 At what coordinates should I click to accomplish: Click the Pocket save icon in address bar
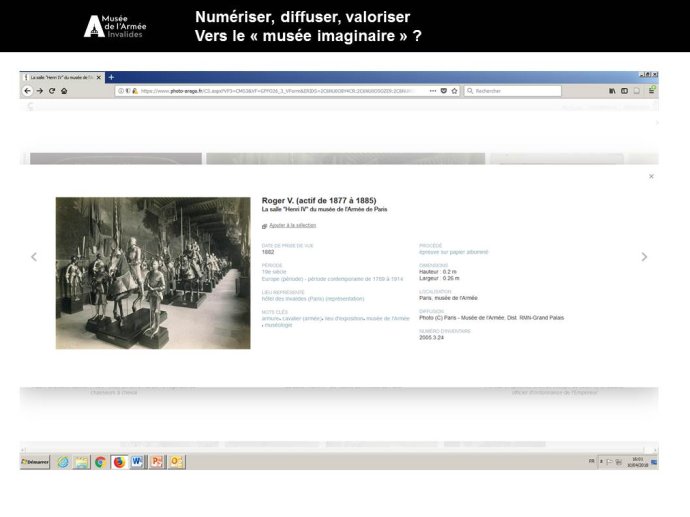(444, 91)
